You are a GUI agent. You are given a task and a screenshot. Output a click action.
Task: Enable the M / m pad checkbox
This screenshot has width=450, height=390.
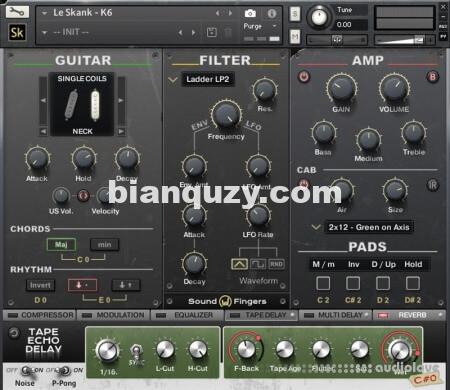tap(323, 283)
